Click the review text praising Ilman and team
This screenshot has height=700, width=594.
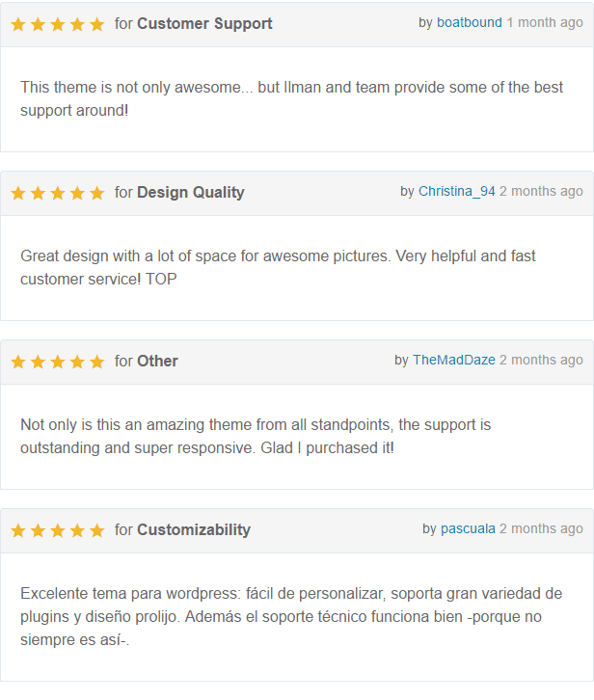pyautogui.click(x=291, y=98)
